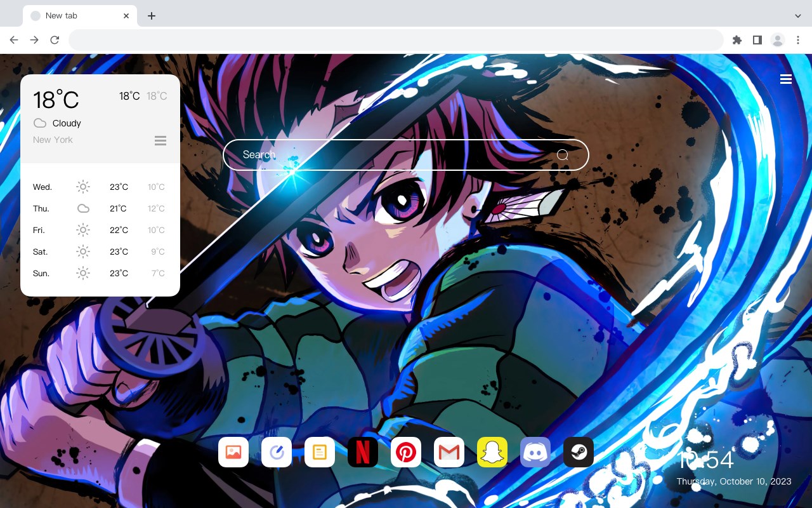The image size is (812, 508).
Task: Focus the Search input field
Action: pos(406,155)
